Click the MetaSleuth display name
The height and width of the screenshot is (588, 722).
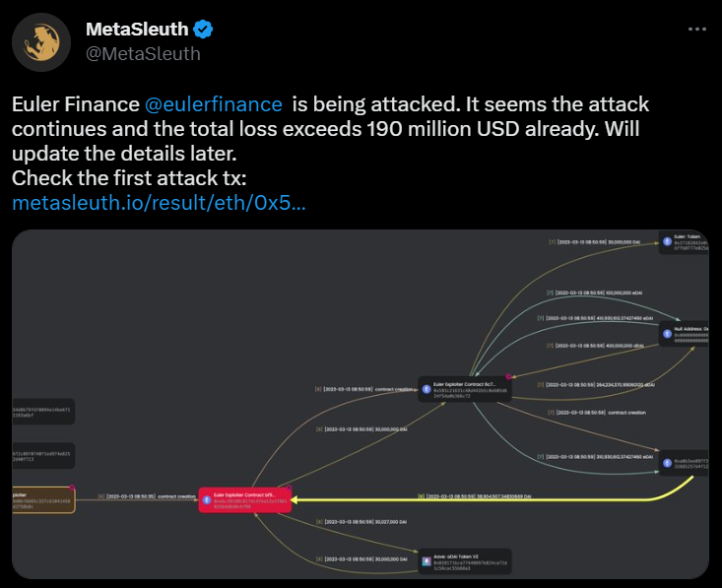137,30
